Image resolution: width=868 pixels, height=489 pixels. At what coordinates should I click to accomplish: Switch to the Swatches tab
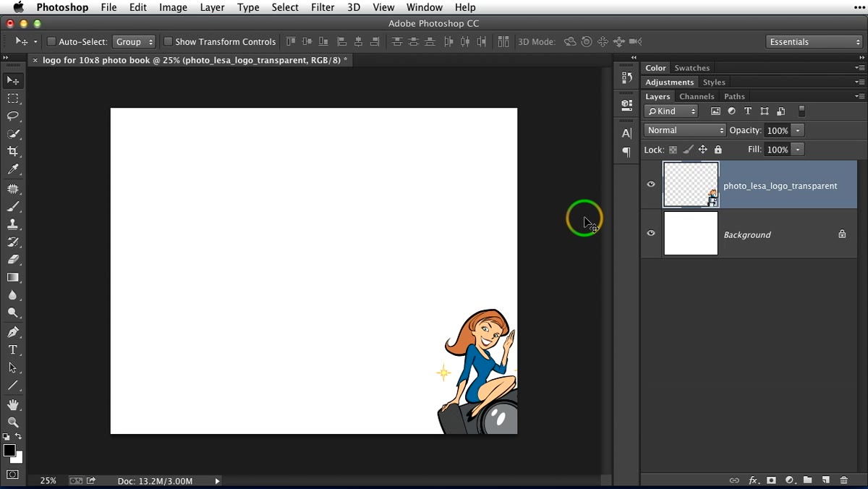692,68
